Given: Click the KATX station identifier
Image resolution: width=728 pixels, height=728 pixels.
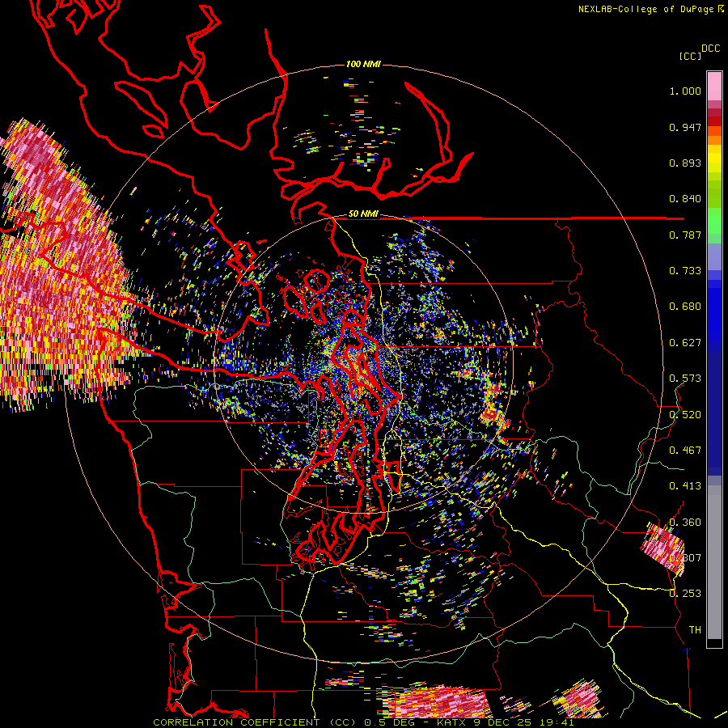Looking at the screenshot, I should click(451, 722).
